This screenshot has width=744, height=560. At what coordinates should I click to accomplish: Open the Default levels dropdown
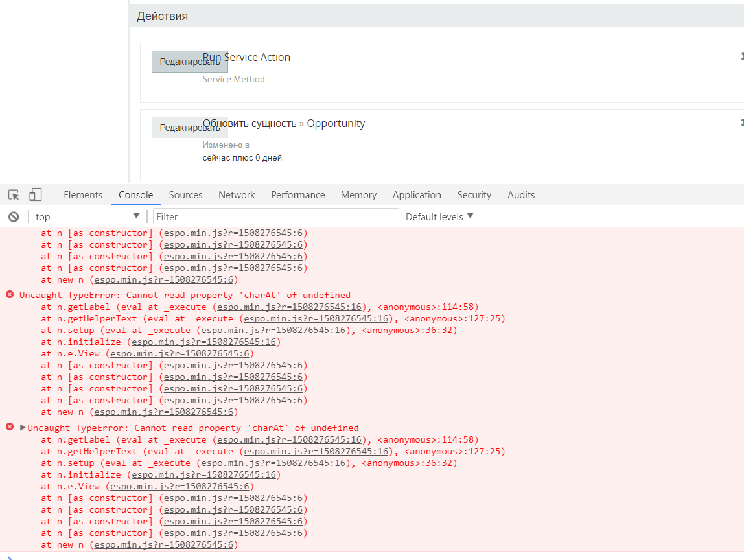pos(439,216)
